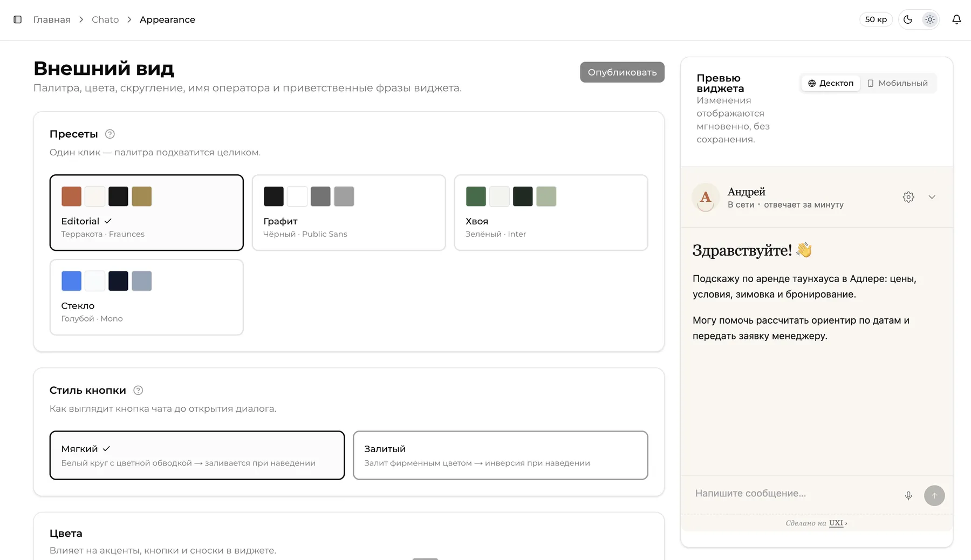Select the Графит preset card
The image size is (971, 560).
[348, 213]
